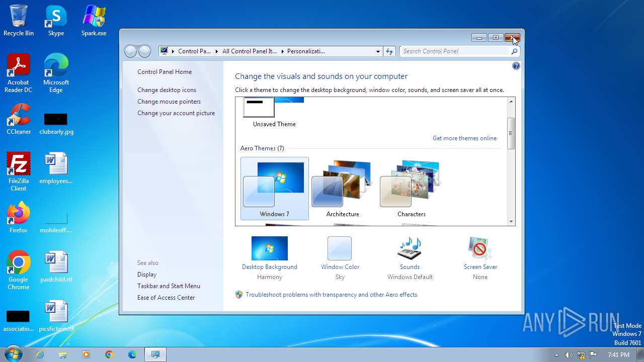This screenshot has width=644, height=362.
Task: Select the Windows 7 theme
Action: point(275,189)
